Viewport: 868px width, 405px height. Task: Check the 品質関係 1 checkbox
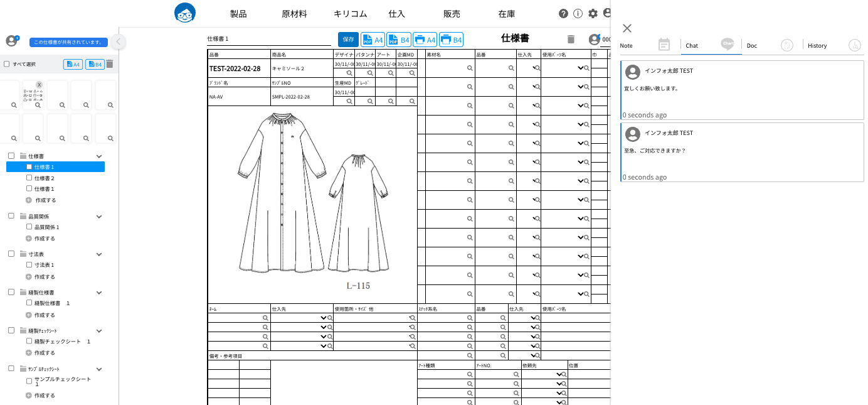[x=29, y=227]
